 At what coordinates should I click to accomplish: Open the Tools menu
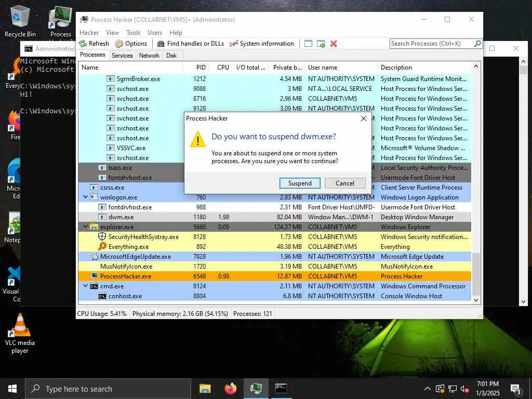pos(133,33)
